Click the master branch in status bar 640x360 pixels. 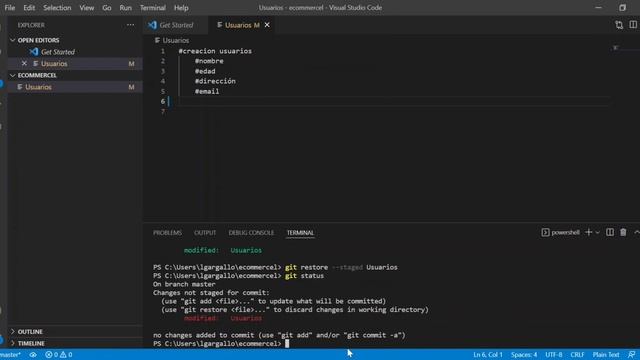pyautogui.click(x=10, y=355)
